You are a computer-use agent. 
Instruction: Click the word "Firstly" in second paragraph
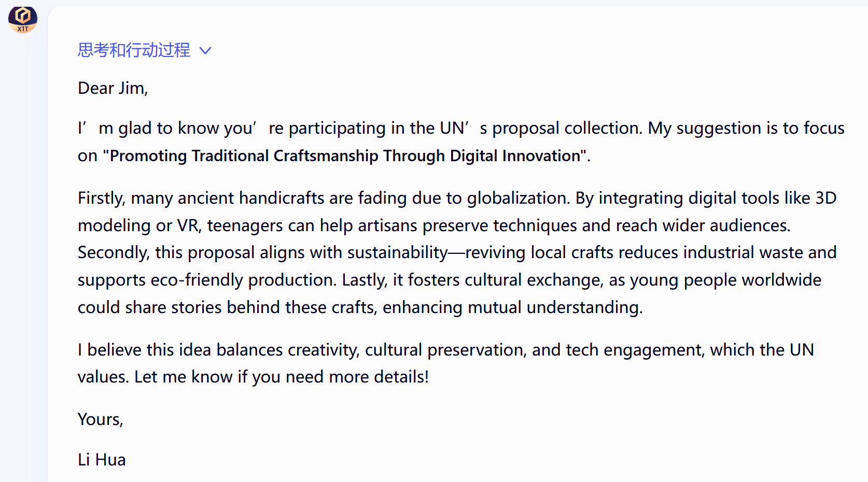pos(101,198)
